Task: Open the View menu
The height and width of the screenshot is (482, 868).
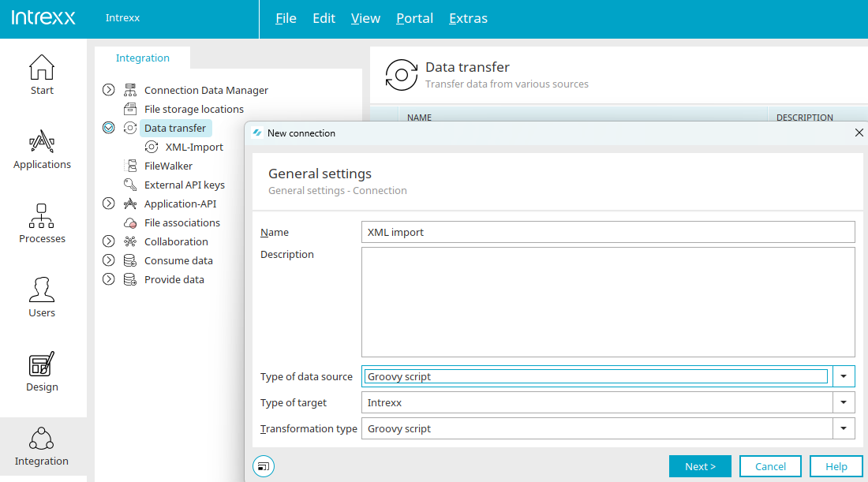Action: coord(365,18)
